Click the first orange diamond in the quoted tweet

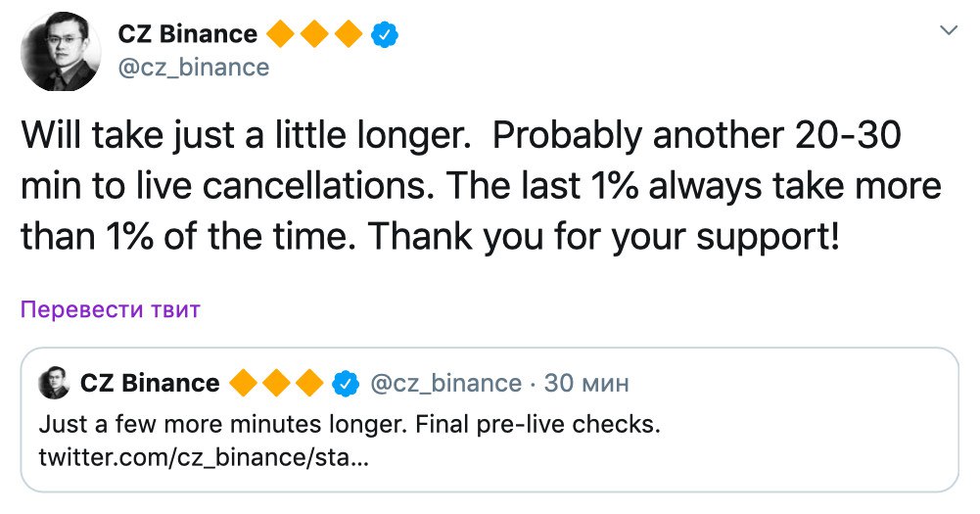245,383
